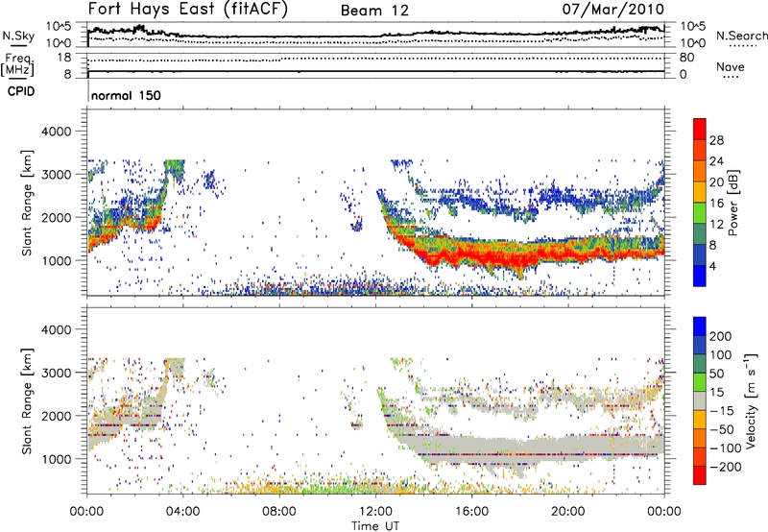Click the "50" tick on Velocity colorbar
Viewport: 768px width, 532px height.
[716, 374]
